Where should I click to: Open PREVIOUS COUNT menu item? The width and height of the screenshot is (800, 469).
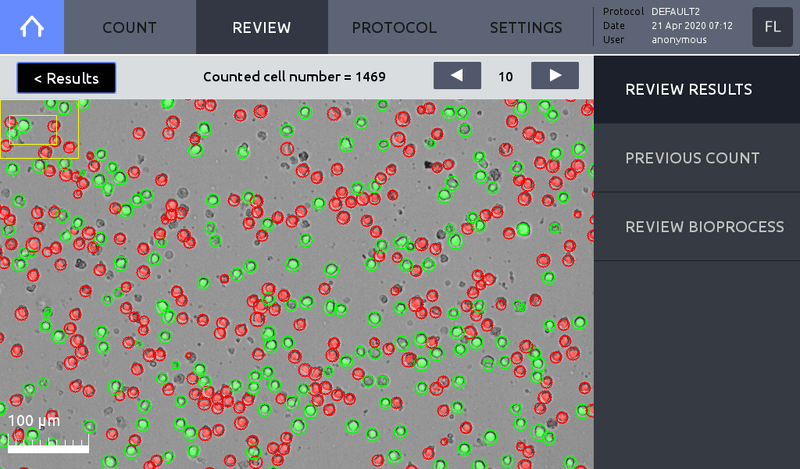pos(697,158)
